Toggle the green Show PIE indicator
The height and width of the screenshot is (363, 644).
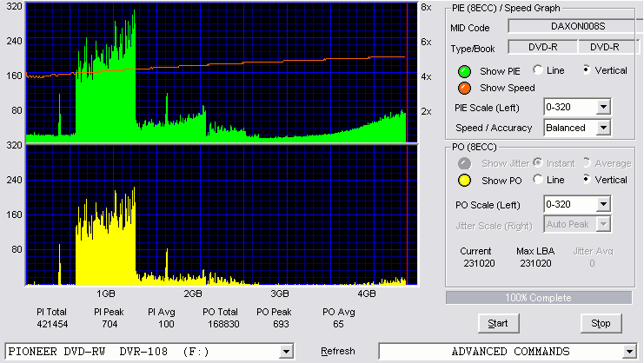(464, 71)
